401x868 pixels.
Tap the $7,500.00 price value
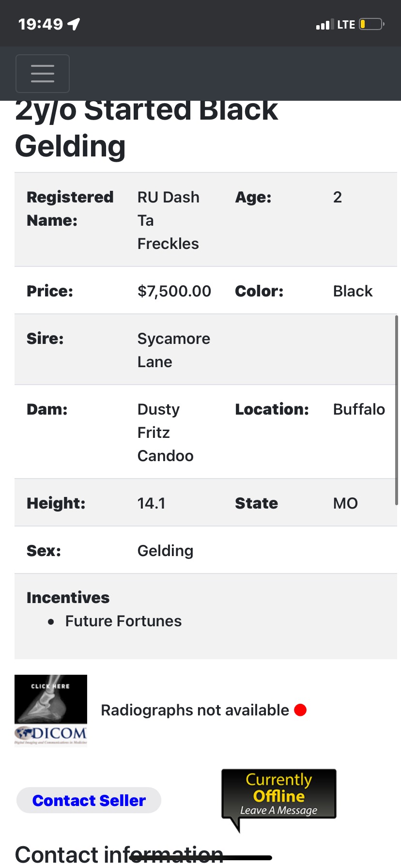coord(174,291)
